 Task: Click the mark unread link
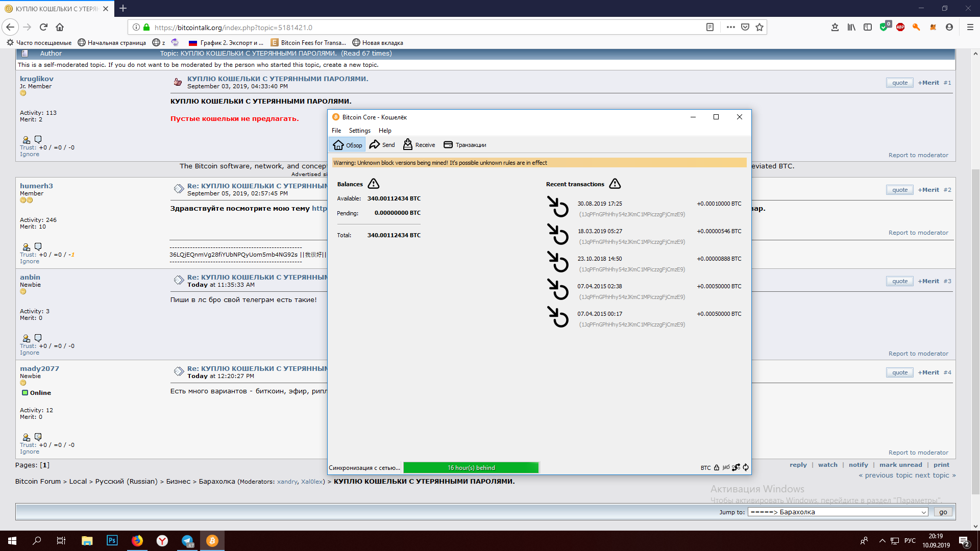point(901,465)
